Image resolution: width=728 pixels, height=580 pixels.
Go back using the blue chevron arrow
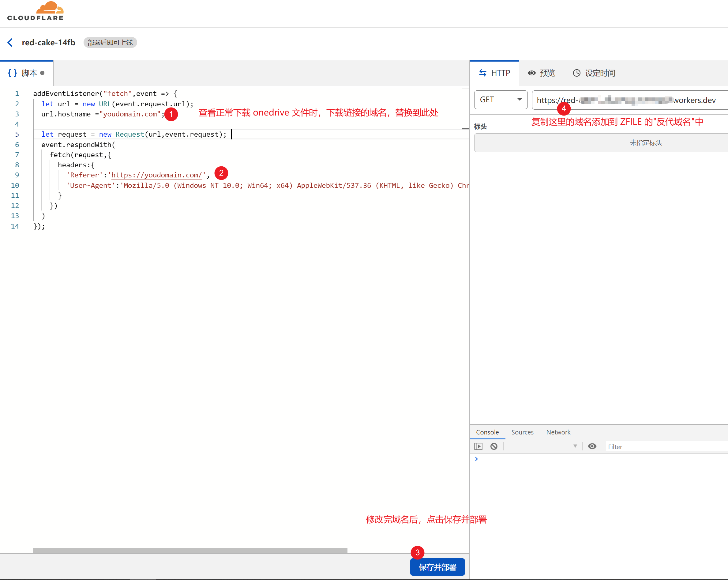pyautogui.click(x=10, y=43)
